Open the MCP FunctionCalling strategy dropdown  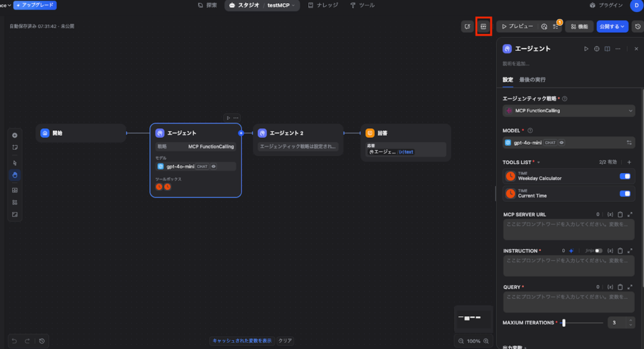pos(569,111)
